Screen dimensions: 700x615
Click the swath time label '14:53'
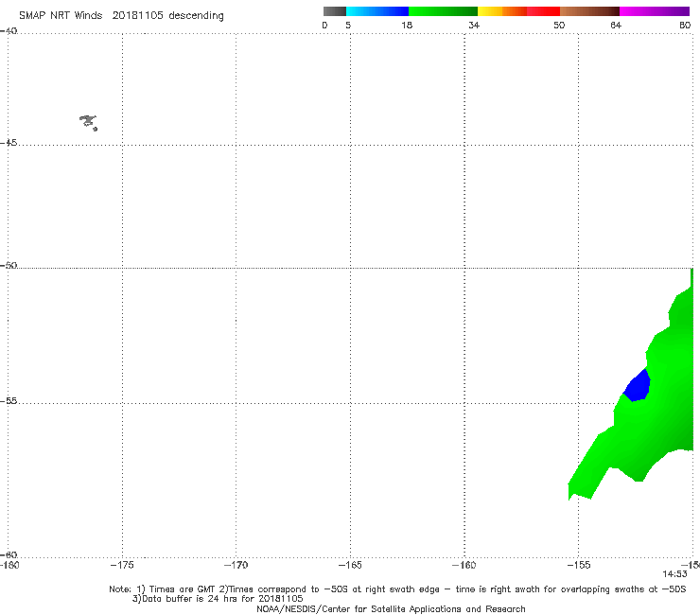[x=674, y=574]
